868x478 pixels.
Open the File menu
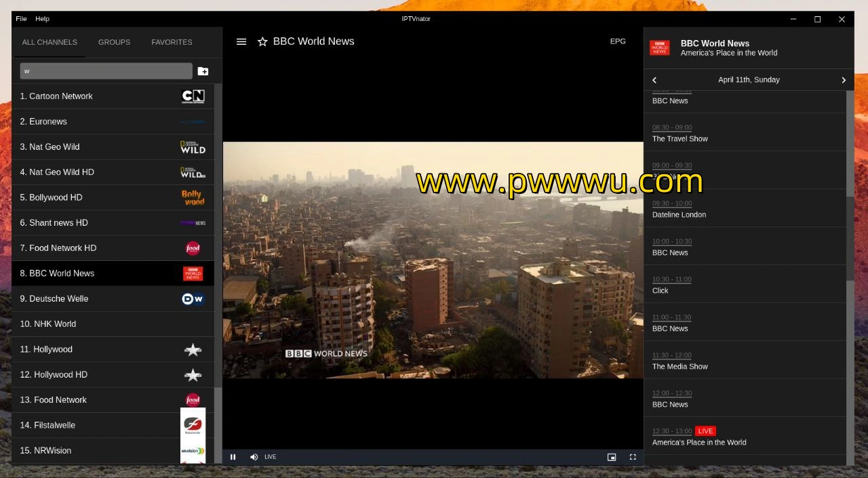click(21, 19)
